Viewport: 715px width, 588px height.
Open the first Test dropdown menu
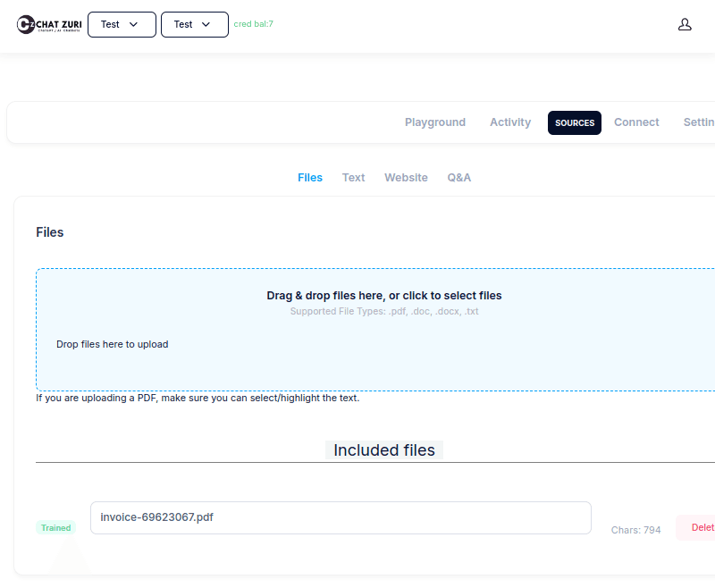[122, 24]
